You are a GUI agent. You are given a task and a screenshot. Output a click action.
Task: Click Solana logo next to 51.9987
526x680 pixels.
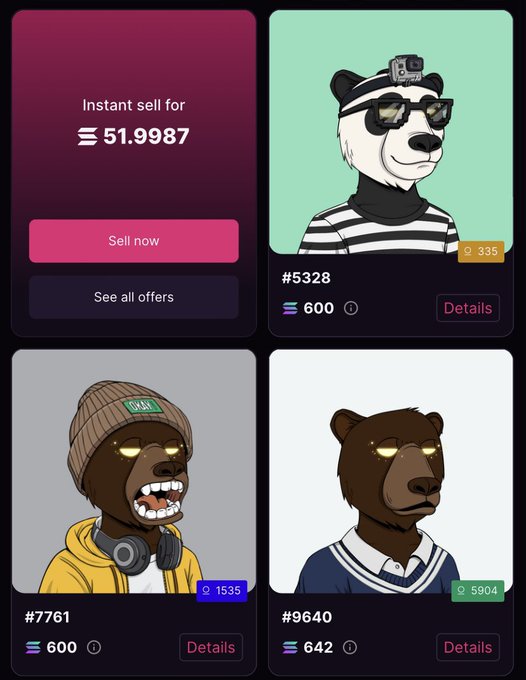88,136
